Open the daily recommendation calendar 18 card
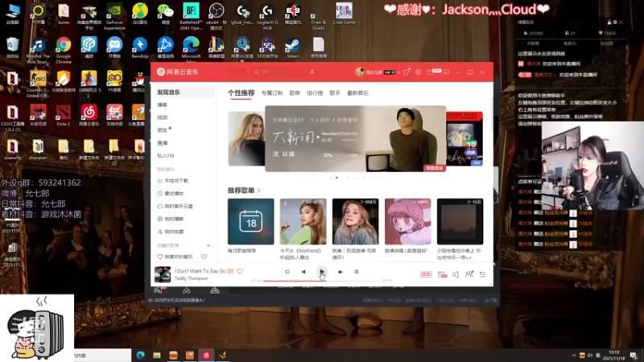The image size is (644, 362). [x=250, y=222]
